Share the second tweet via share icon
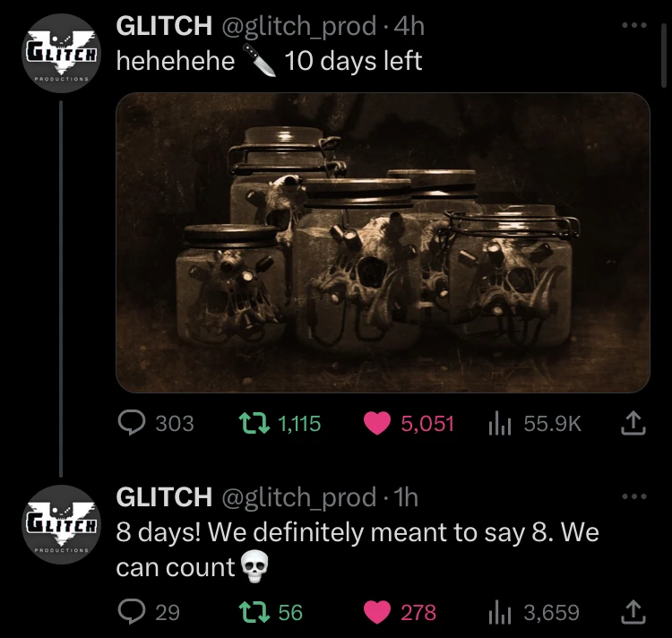The image size is (672, 638). point(633,612)
